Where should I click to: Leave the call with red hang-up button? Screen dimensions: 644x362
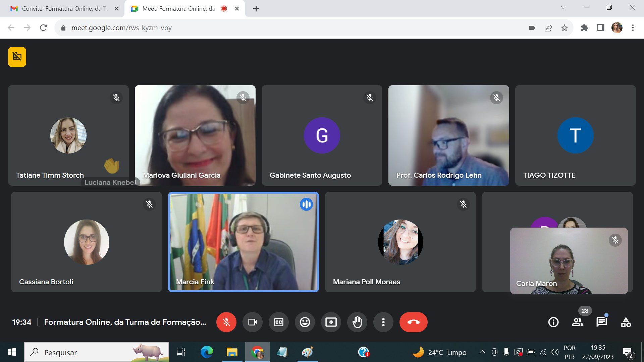tap(413, 322)
